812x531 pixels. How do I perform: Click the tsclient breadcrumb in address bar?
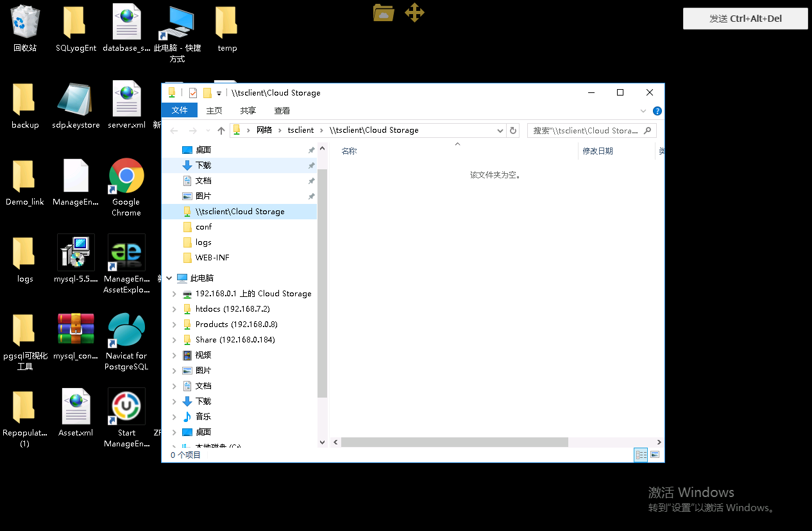click(x=300, y=130)
